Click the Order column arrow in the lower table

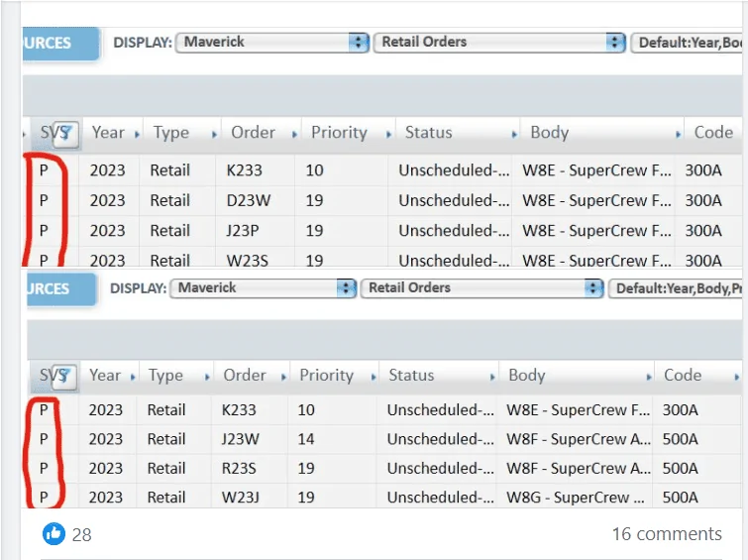tap(283, 378)
